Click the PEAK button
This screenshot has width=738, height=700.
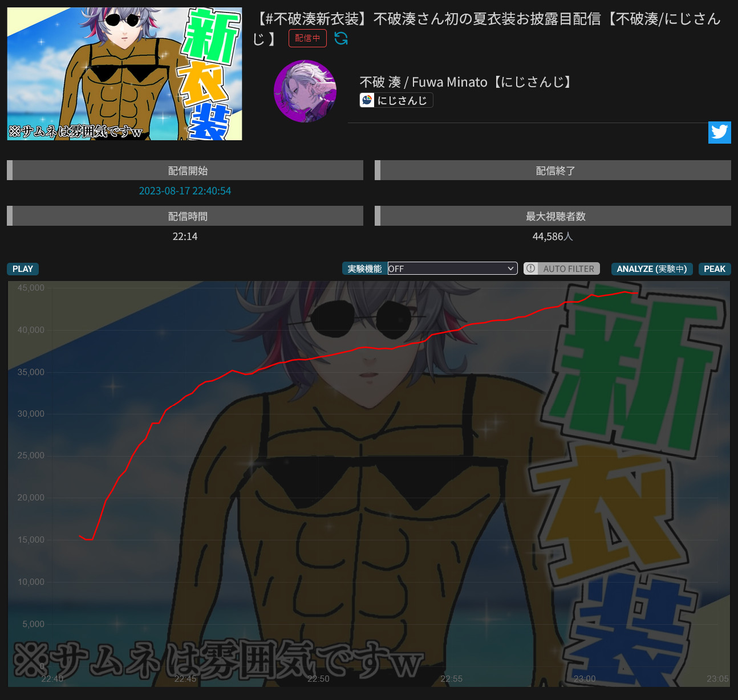coord(715,269)
